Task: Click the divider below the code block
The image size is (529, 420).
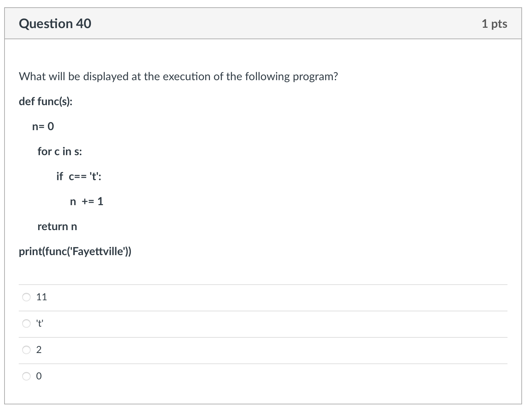Action: (x=264, y=284)
